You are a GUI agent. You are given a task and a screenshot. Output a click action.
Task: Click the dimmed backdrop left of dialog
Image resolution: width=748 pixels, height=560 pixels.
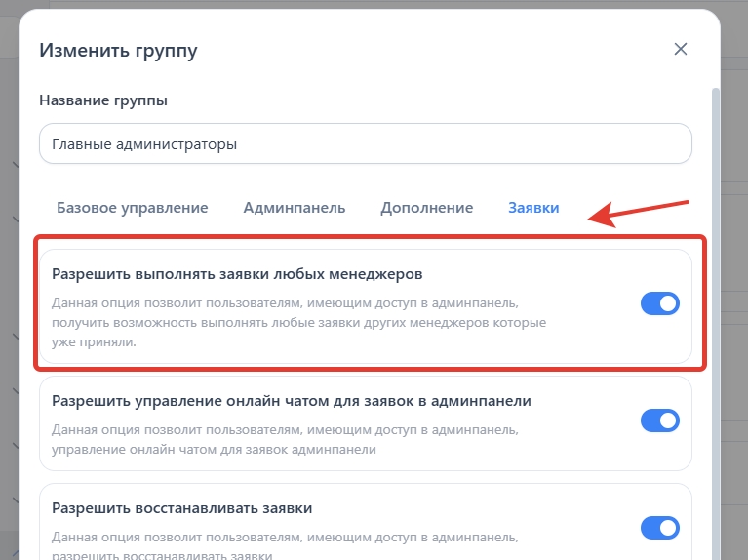click(x=10, y=293)
